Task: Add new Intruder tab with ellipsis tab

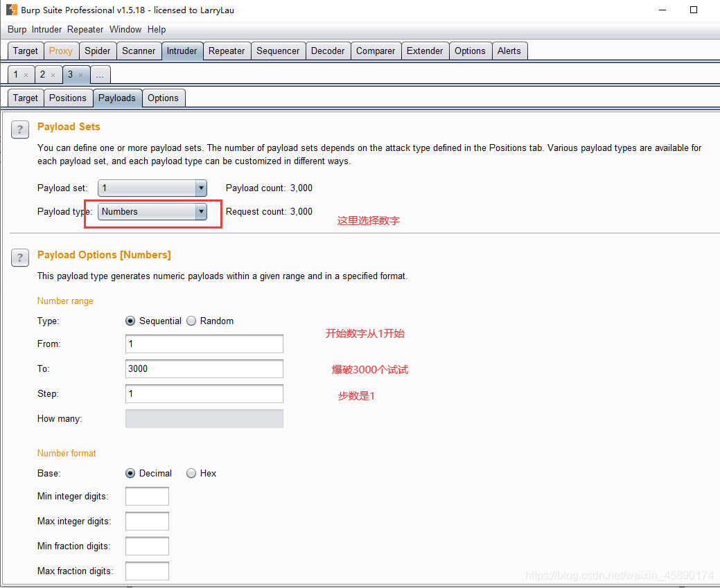Action: tap(100, 74)
